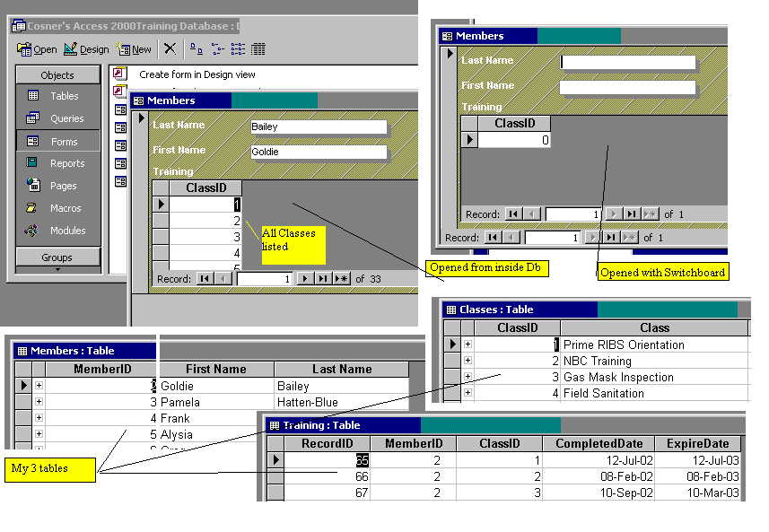769x532 pixels.
Task: Click row selector for RecordID 66
Action: (275, 476)
